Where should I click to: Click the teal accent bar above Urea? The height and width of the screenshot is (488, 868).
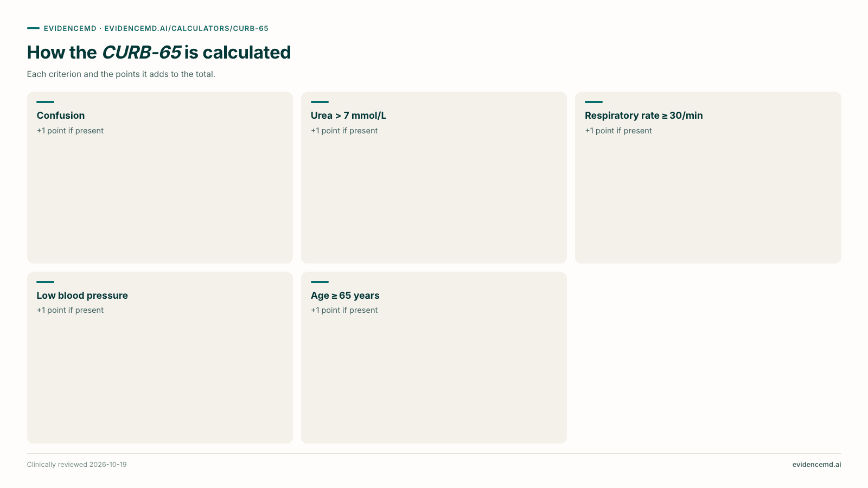click(x=320, y=102)
